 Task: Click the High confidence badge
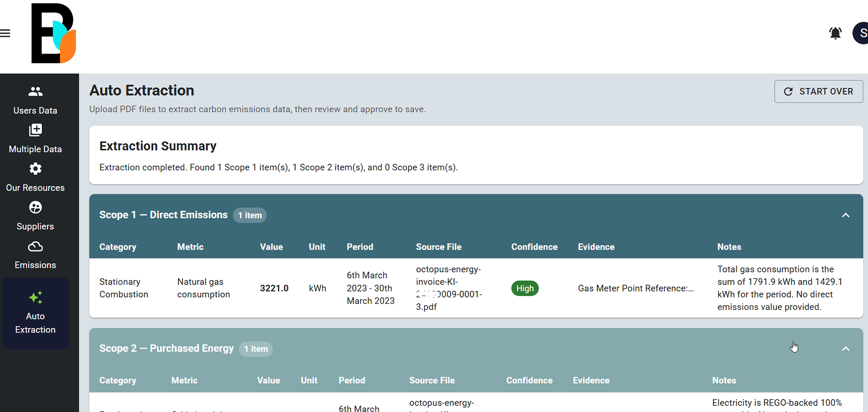pos(525,288)
